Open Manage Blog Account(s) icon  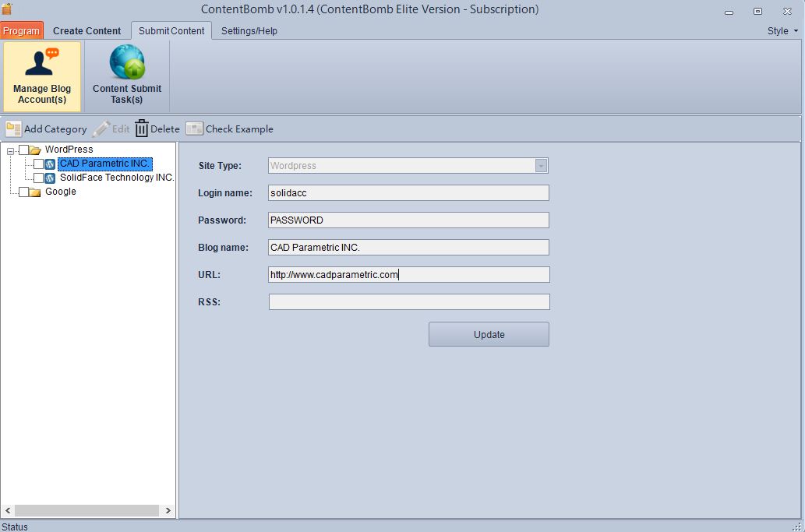[41, 63]
